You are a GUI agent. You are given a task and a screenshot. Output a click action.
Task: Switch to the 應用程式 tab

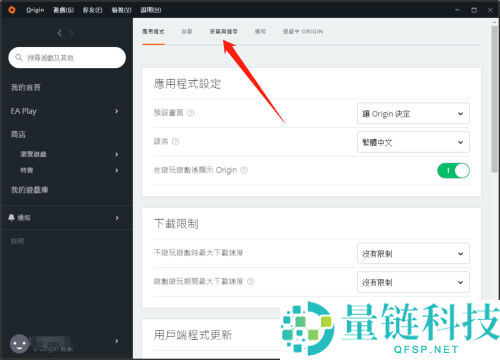point(153,31)
